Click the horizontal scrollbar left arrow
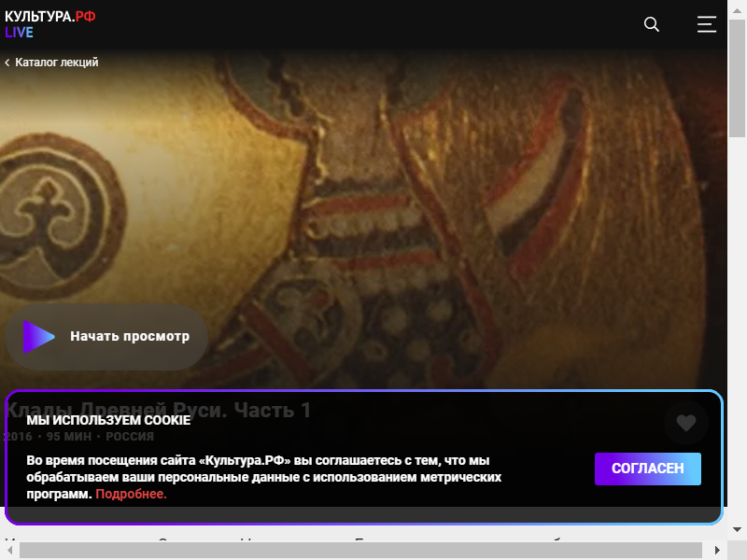 point(9,550)
